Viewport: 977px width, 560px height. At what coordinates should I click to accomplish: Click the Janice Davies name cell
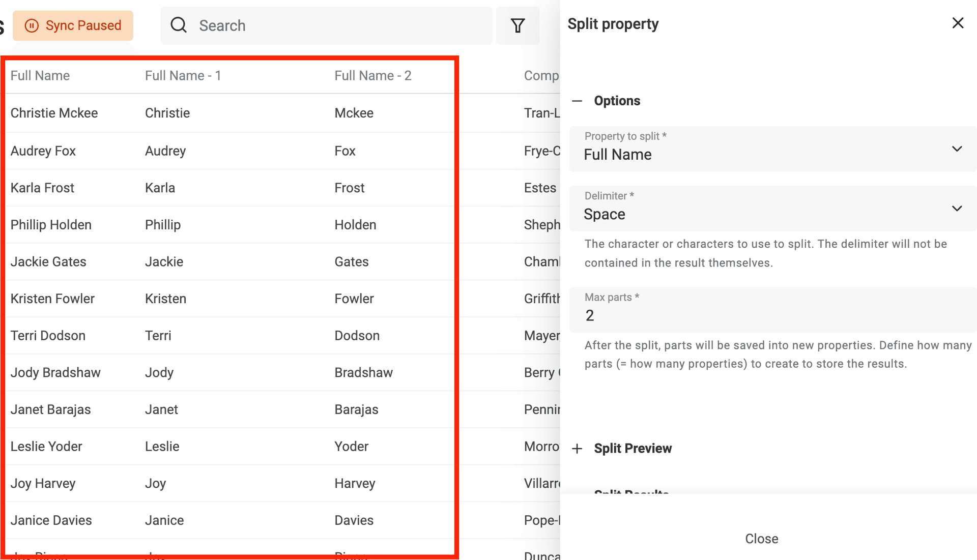51,520
